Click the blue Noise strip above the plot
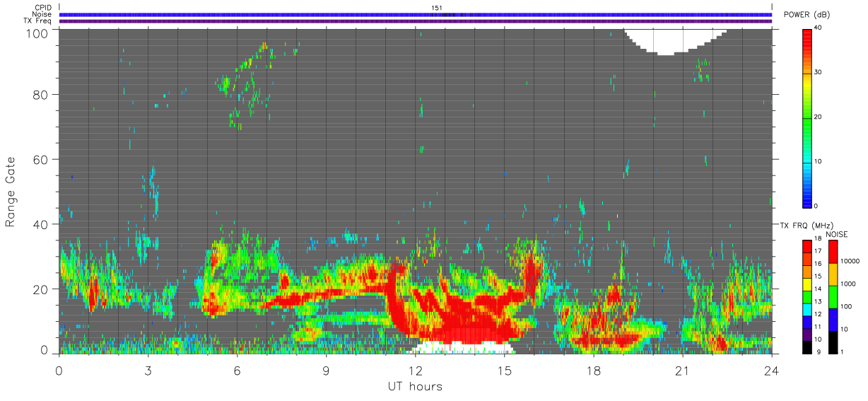 (x=416, y=14)
